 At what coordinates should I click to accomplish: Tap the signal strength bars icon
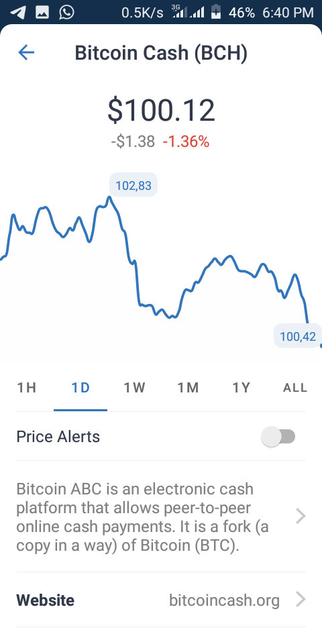click(189, 13)
